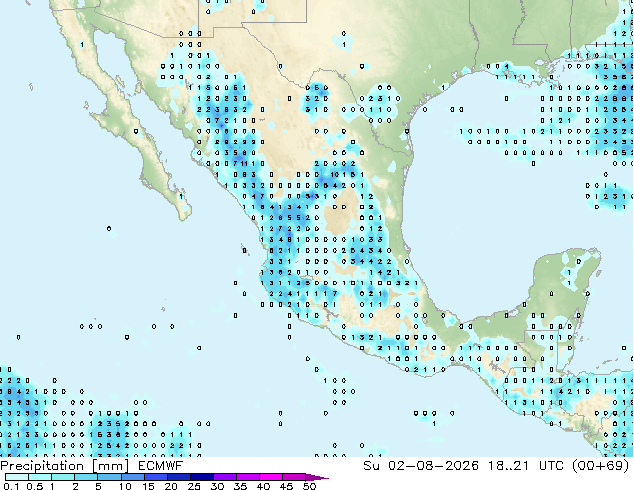Pick the 15–20 mm legend color box
The height and width of the screenshot is (490, 634).
pos(156,477)
